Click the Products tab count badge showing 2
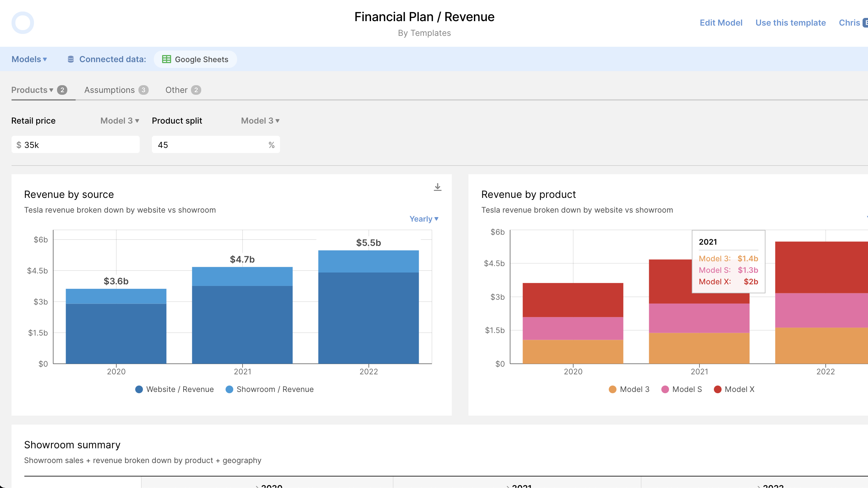Viewport: 868px width, 488px height. 62,90
